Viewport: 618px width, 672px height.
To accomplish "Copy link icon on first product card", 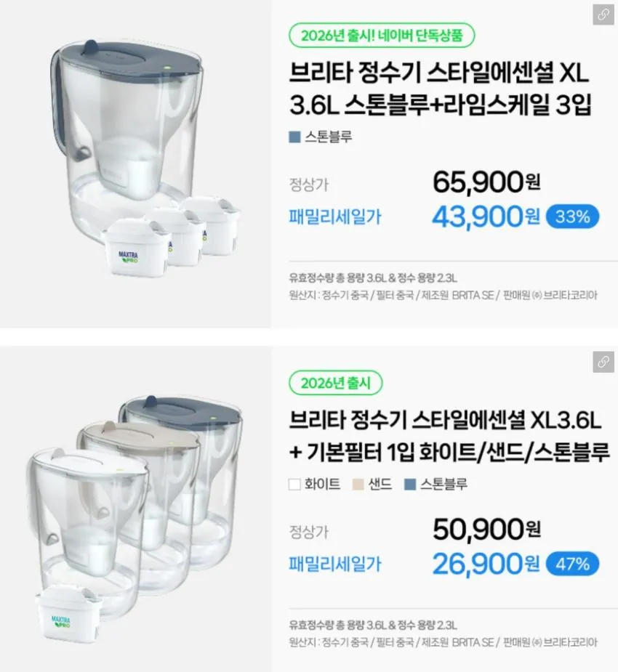I will 603,15.
